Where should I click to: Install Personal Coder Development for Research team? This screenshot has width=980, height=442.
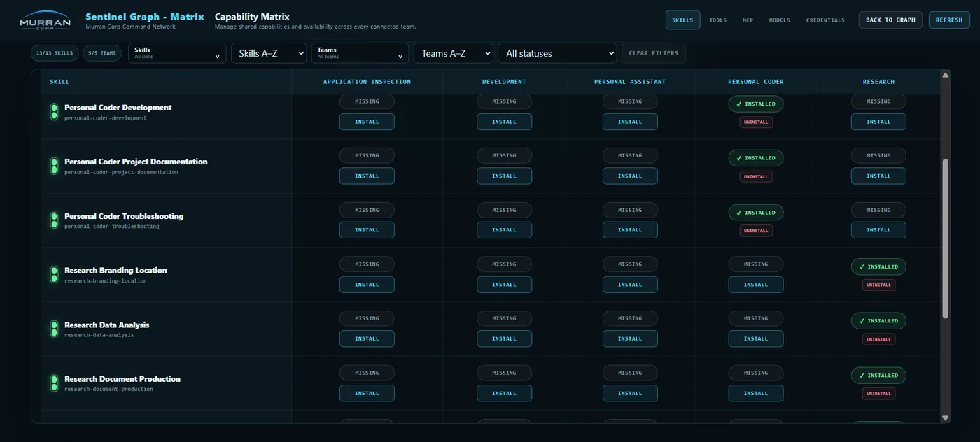[x=878, y=122]
